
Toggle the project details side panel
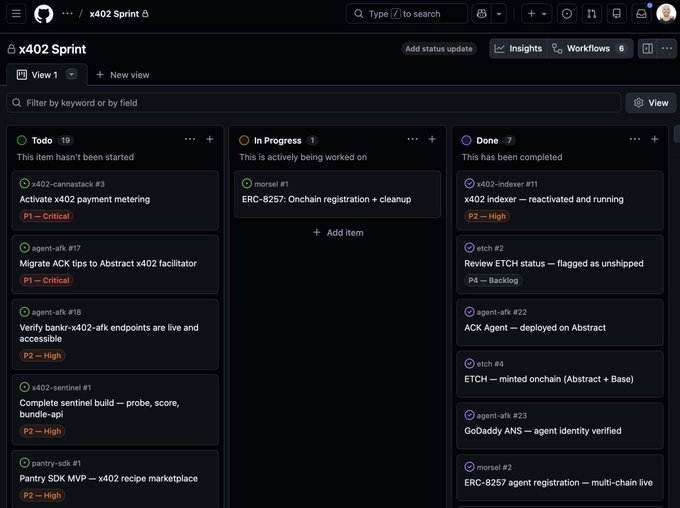coord(647,48)
